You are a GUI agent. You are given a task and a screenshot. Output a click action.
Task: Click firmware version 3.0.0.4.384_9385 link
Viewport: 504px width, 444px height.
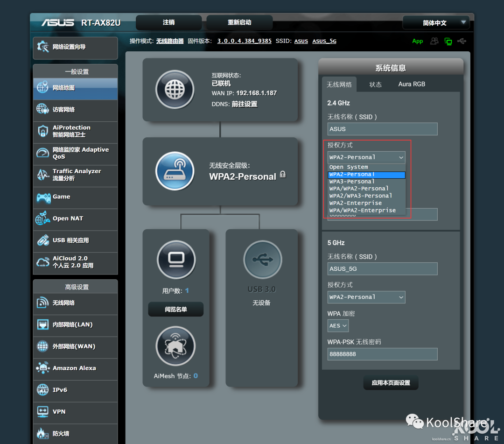[x=244, y=41]
